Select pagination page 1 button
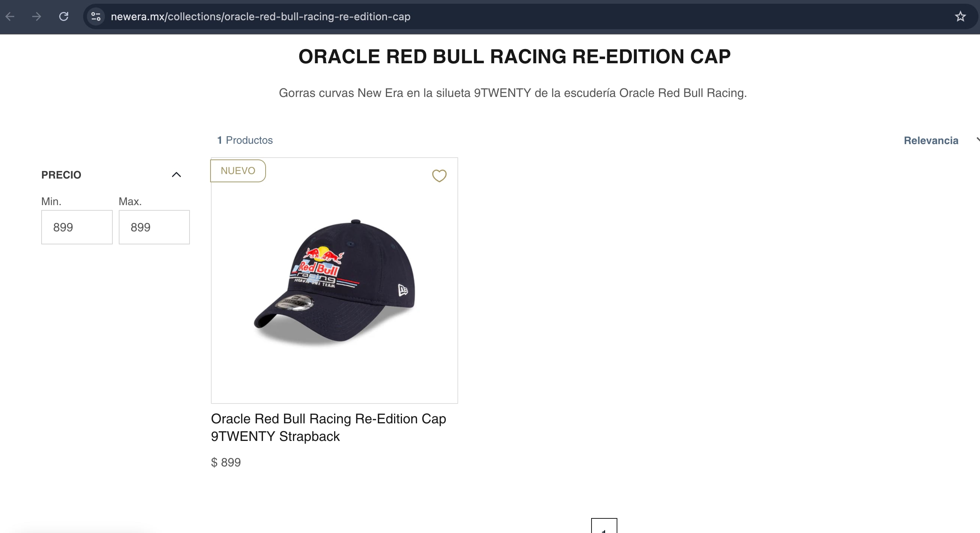Image resolution: width=980 pixels, height=533 pixels. point(604,527)
